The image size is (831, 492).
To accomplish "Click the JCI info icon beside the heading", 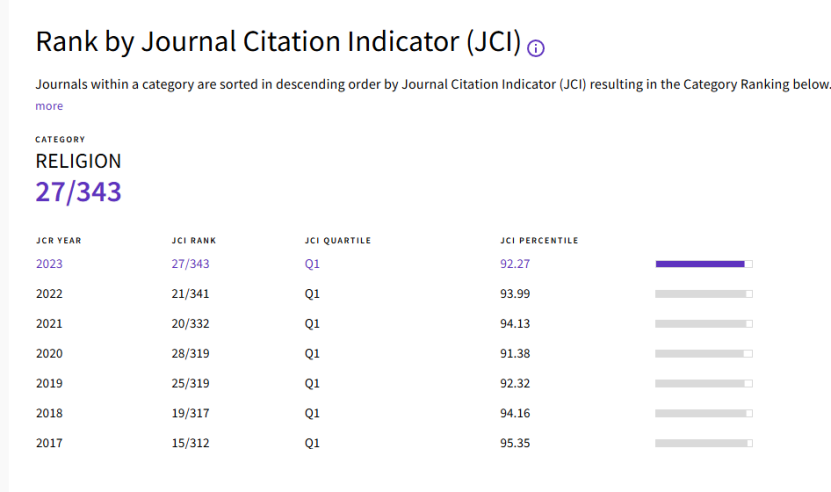I will pos(536,48).
